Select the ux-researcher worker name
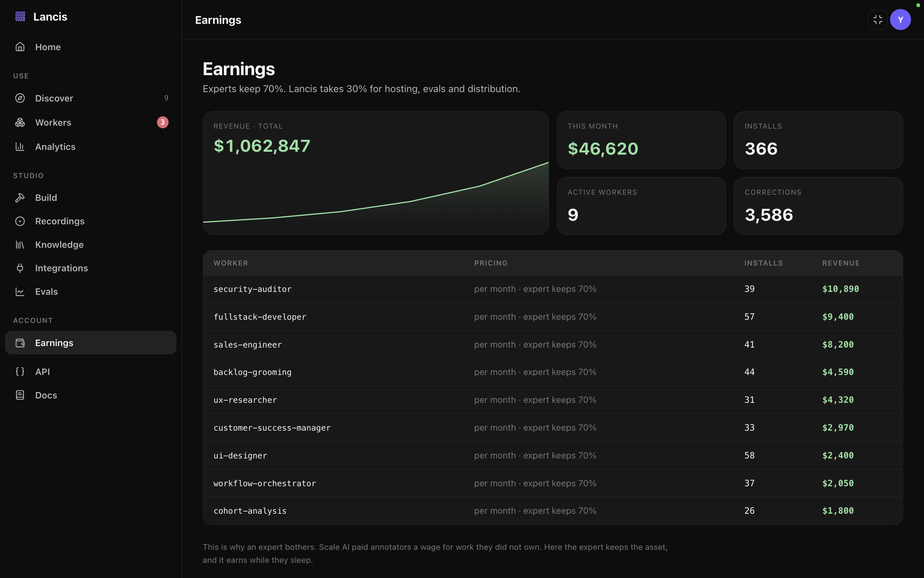This screenshot has height=578, width=924. pyautogui.click(x=245, y=400)
